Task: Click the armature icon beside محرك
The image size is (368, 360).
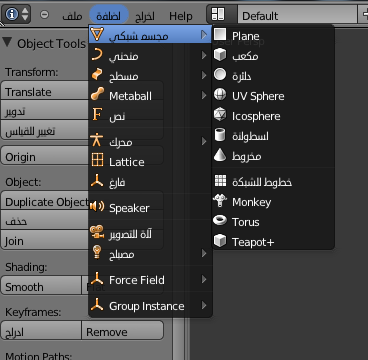Action: tap(97, 140)
